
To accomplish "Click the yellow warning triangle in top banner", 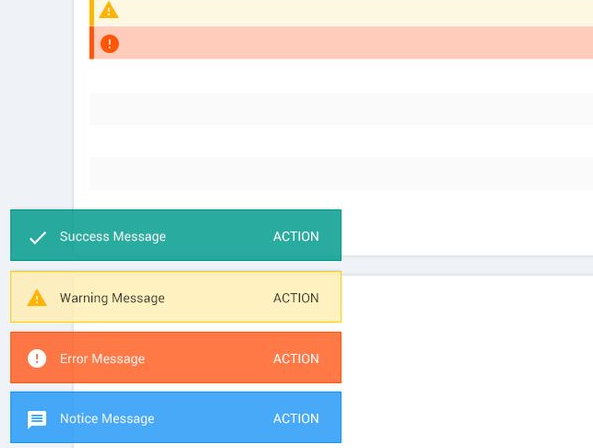I will (x=109, y=10).
